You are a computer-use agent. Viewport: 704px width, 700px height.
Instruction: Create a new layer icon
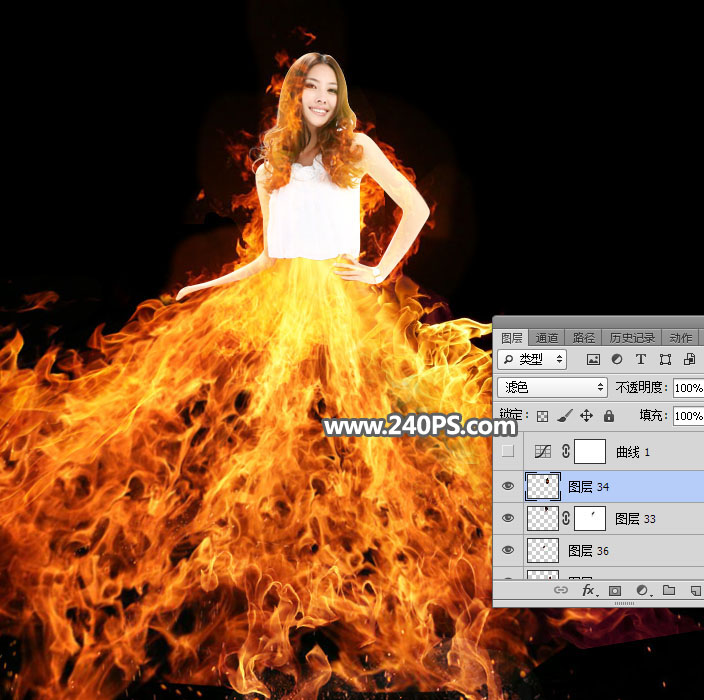click(695, 590)
